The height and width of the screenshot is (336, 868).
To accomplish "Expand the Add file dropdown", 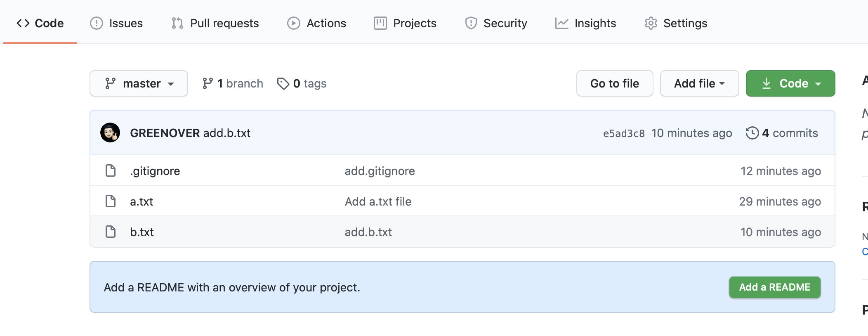I will 699,83.
